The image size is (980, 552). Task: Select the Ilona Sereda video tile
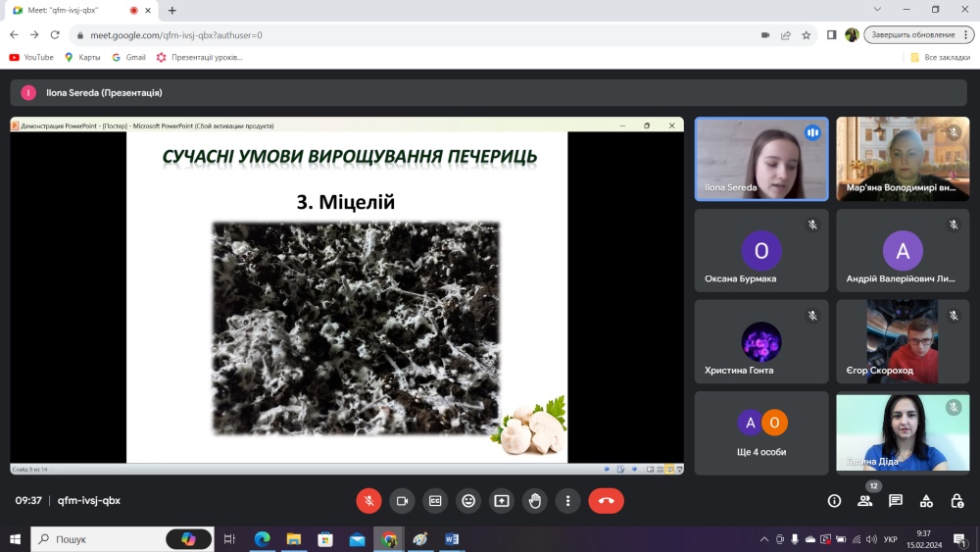[x=761, y=159]
